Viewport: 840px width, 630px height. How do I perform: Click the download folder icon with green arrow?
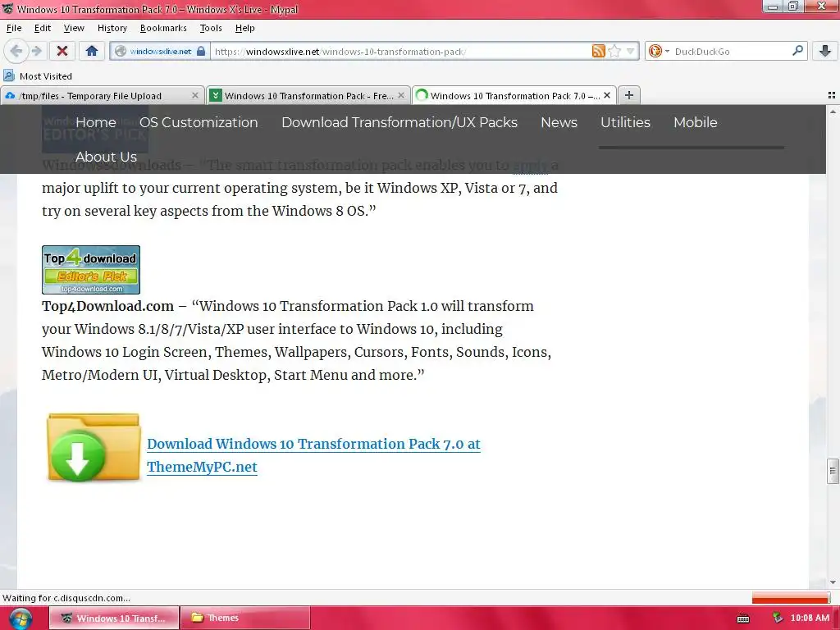tap(94, 447)
